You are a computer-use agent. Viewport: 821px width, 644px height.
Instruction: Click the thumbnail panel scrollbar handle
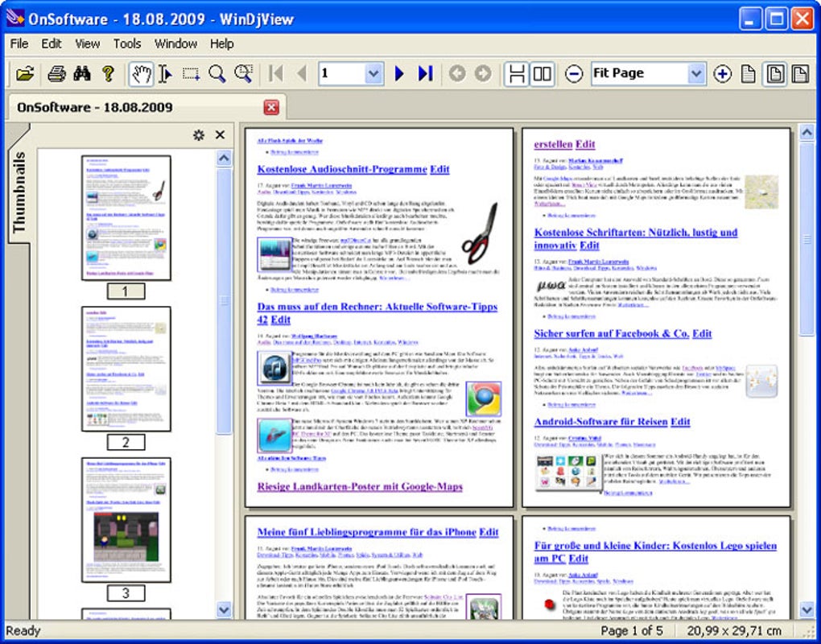click(x=224, y=301)
